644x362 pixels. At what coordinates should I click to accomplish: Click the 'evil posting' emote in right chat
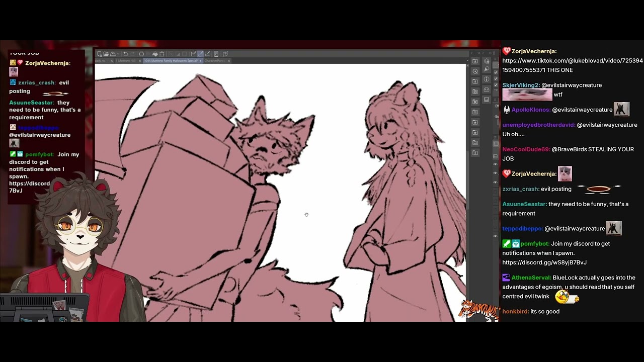[599, 189]
